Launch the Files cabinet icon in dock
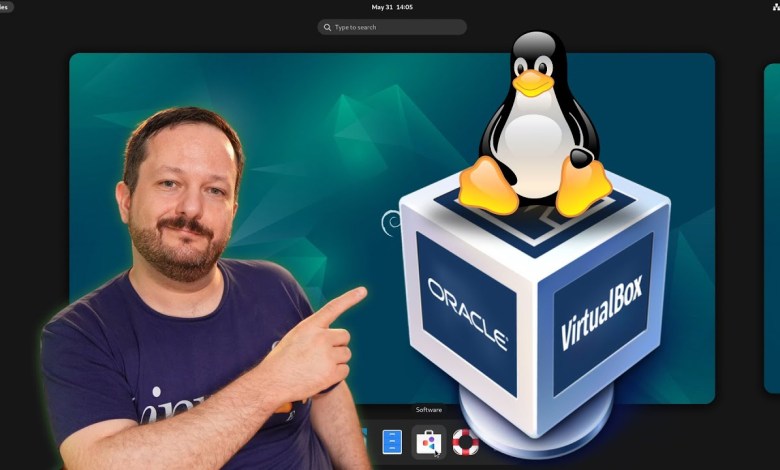780x470 pixels. (391, 442)
